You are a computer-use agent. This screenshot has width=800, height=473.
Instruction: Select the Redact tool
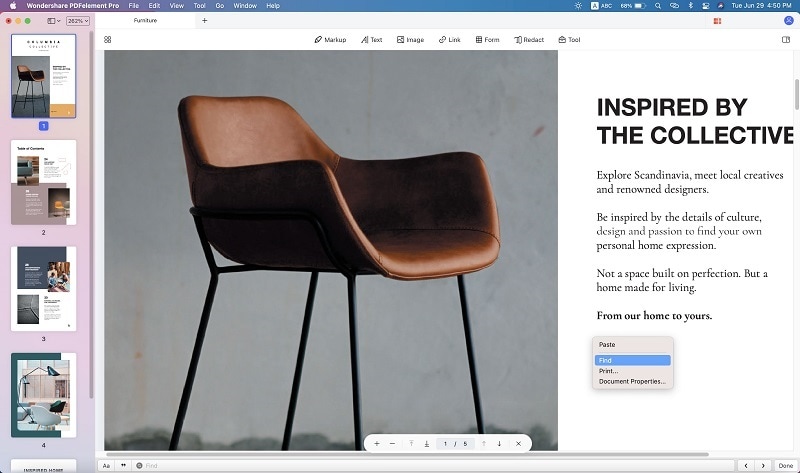529,40
